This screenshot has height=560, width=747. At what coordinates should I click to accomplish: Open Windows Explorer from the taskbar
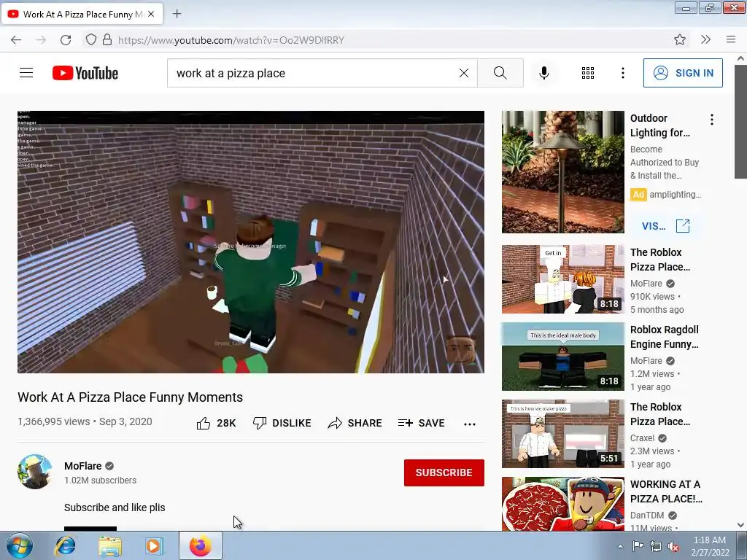pyautogui.click(x=110, y=546)
